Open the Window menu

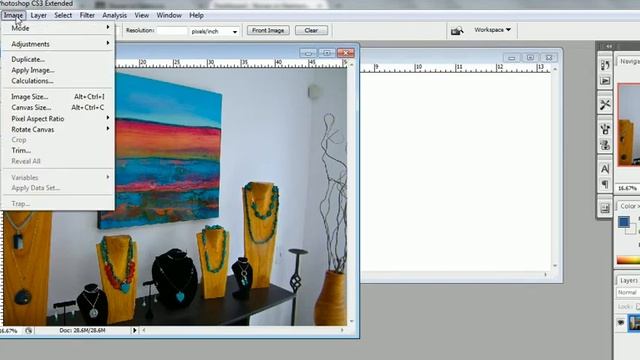pos(169,16)
